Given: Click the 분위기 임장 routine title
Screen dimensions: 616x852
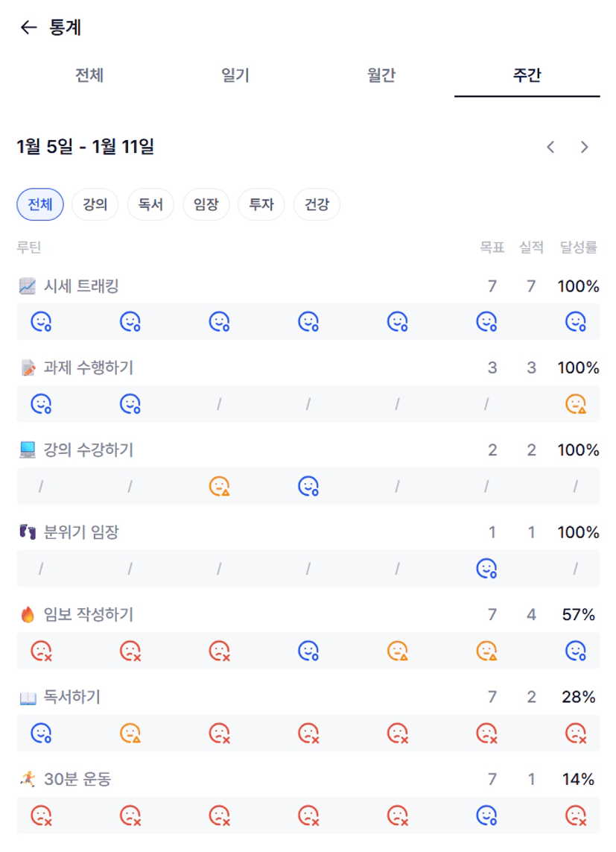Looking at the screenshot, I should [81, 532].
